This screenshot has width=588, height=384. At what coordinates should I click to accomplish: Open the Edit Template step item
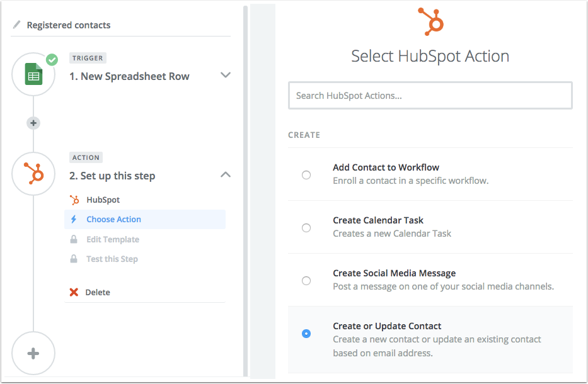112,239
